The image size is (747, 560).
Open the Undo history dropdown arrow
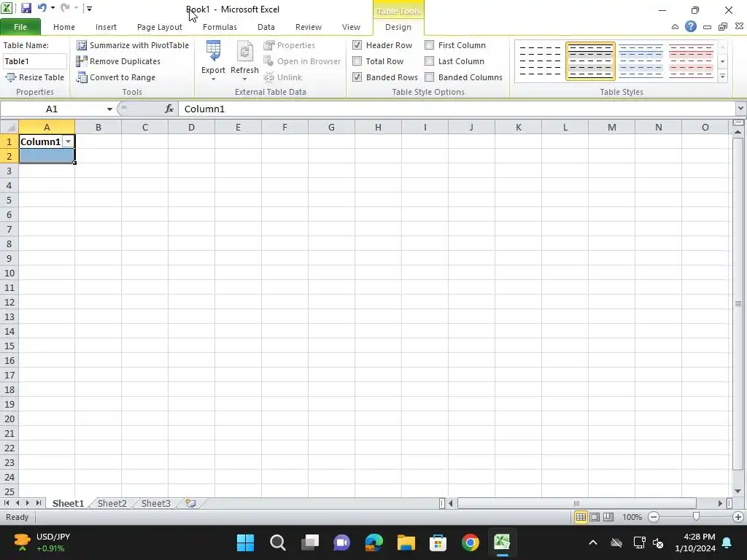(53, 8)
